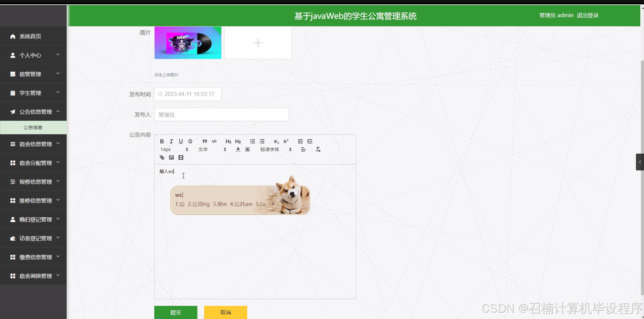
Task: Apply italic formatting
Action: 171,141
